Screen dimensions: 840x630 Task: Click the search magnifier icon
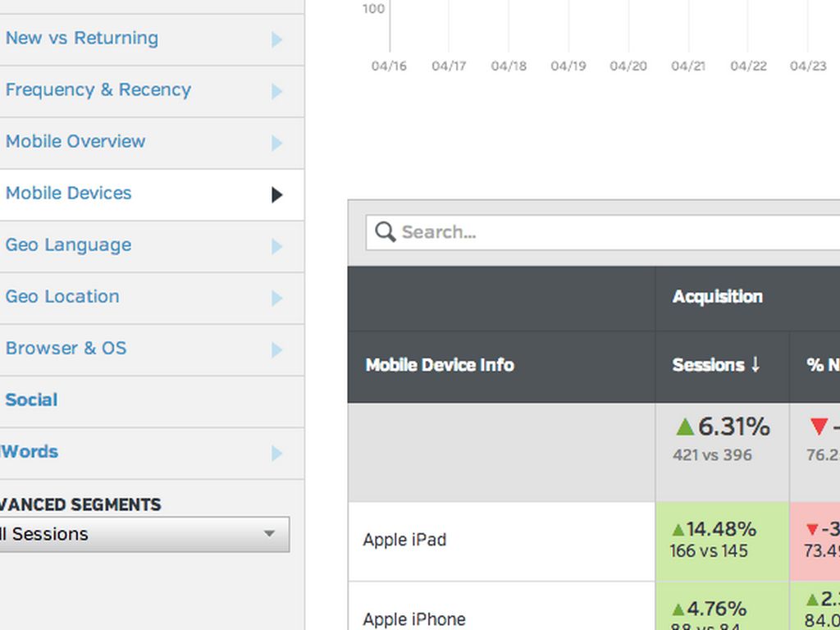click(385, 232)
